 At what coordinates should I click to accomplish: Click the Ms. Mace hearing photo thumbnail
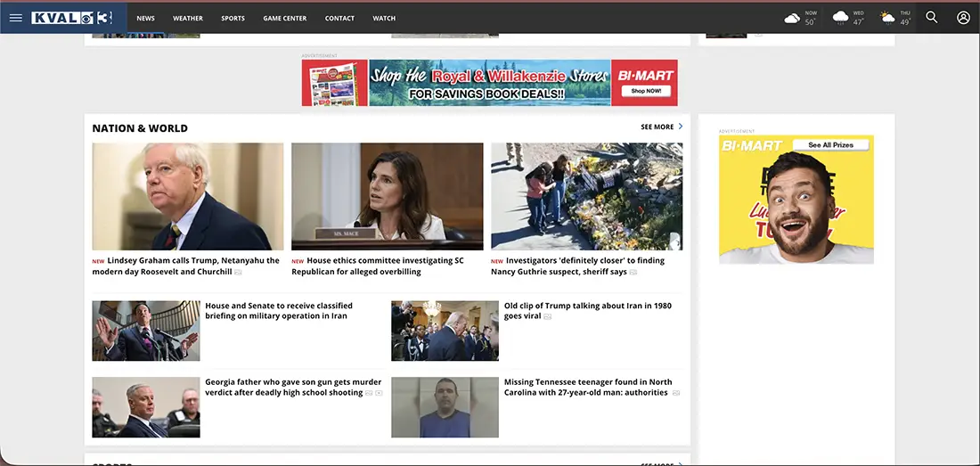pos(387,197)
